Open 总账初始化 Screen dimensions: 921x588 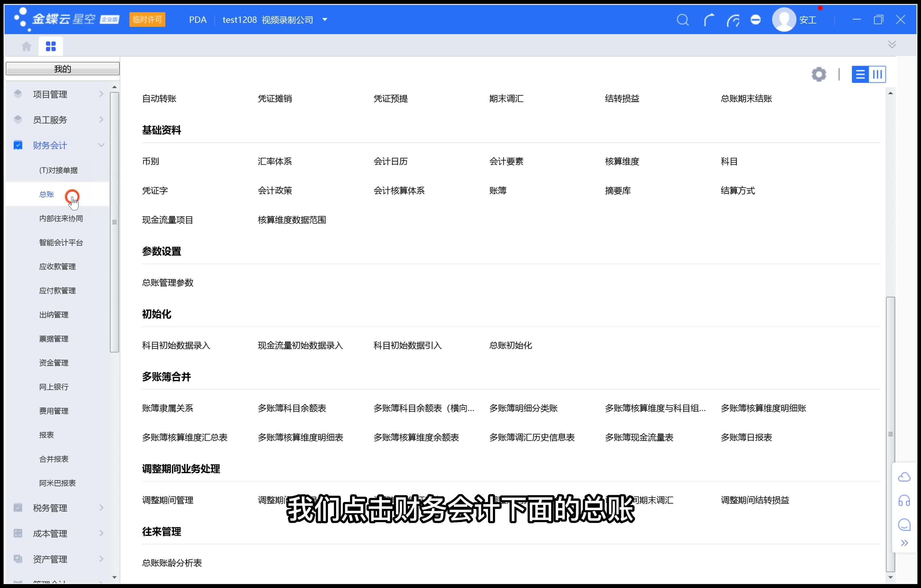pyautogui.click(x=511, y=345)
